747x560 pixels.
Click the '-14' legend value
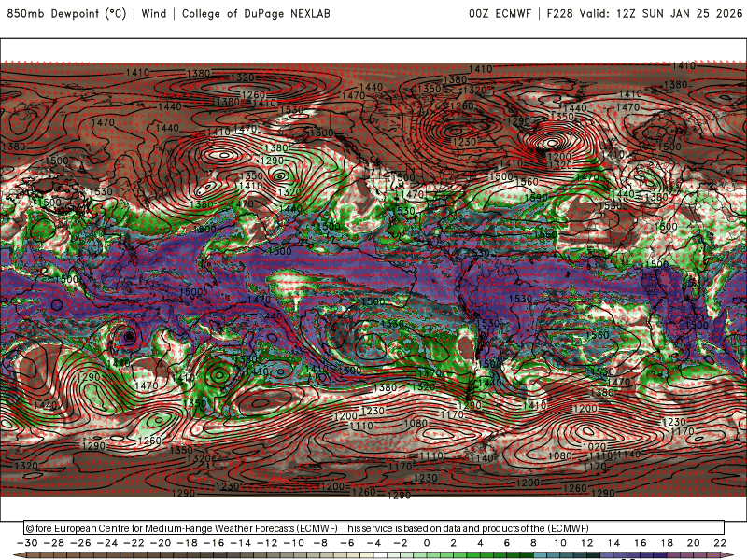pos(240,543)
